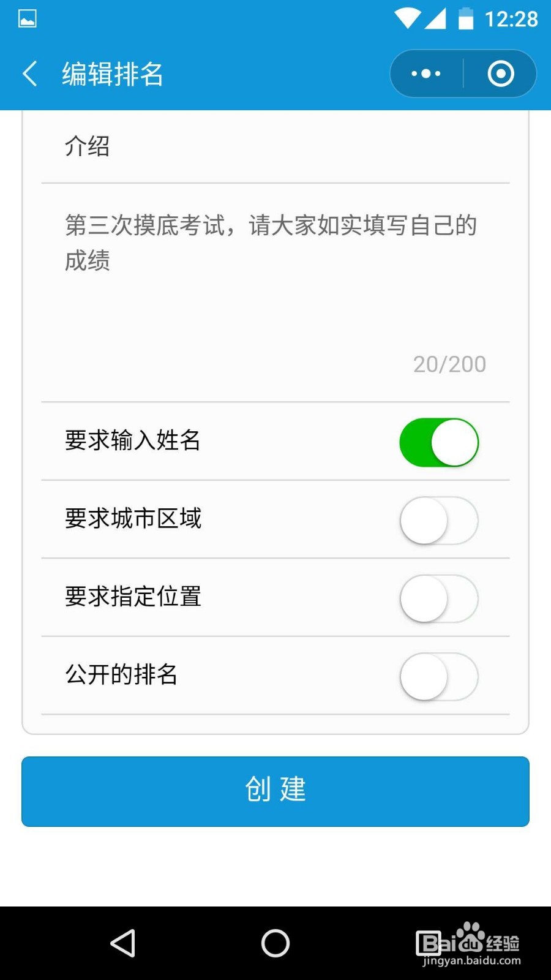Tap the 12:28 clock in status bar

point(511,19)
